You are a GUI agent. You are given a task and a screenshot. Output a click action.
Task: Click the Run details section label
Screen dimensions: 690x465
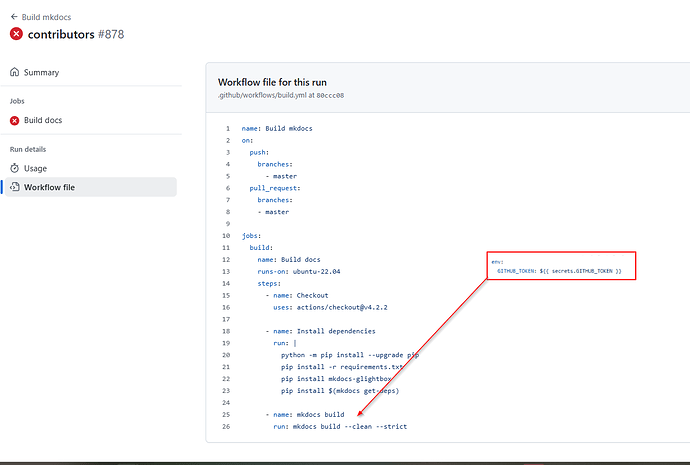click(28, 149)
